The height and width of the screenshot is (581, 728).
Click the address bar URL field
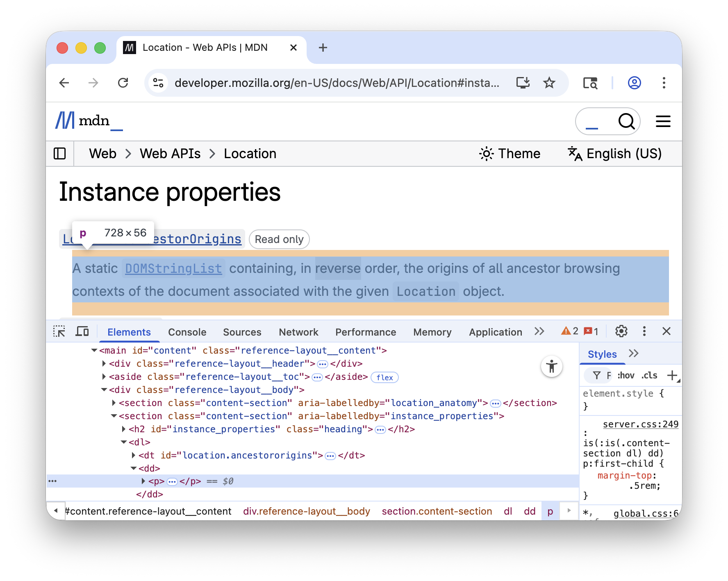tap(336, 83)
